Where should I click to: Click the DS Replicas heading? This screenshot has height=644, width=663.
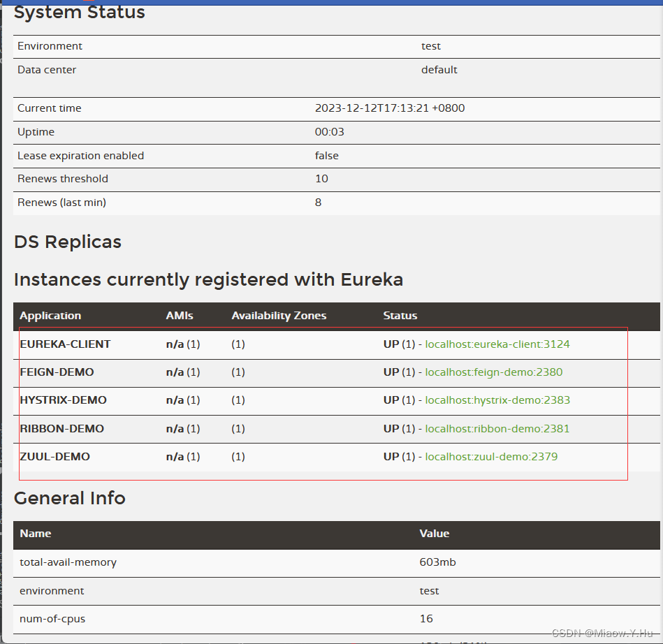point(68,242)
